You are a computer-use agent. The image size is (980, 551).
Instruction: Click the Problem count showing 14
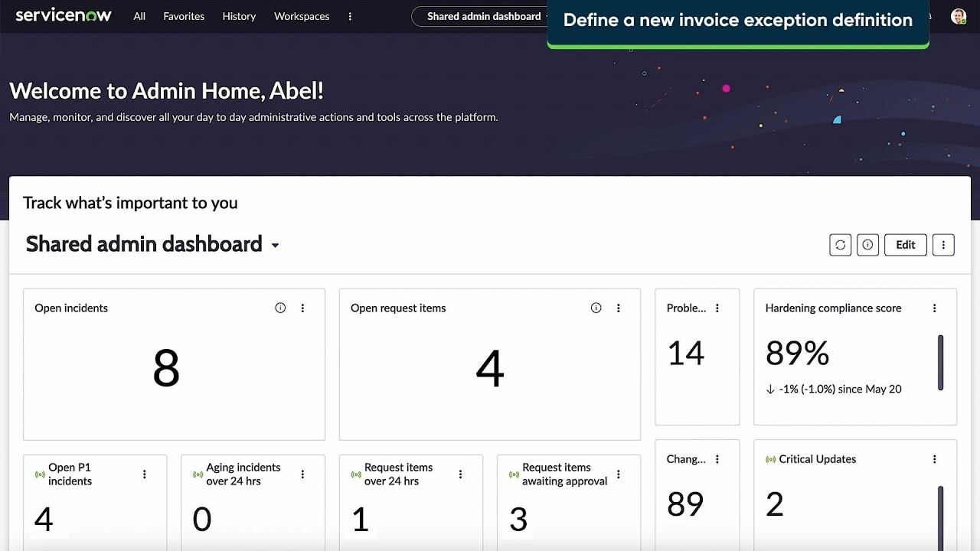pos(687,353)
